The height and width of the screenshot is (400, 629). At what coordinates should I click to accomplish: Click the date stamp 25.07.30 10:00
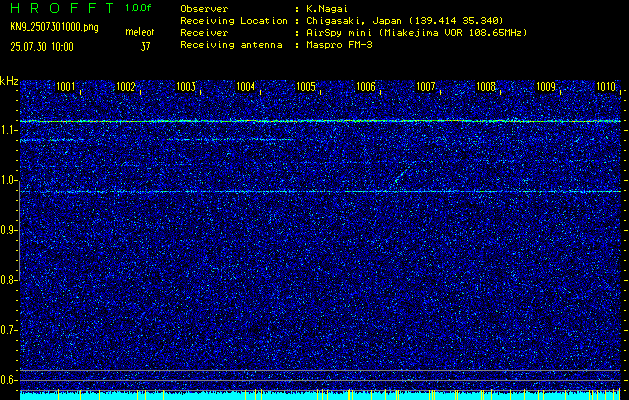click(x=42, y=47)
